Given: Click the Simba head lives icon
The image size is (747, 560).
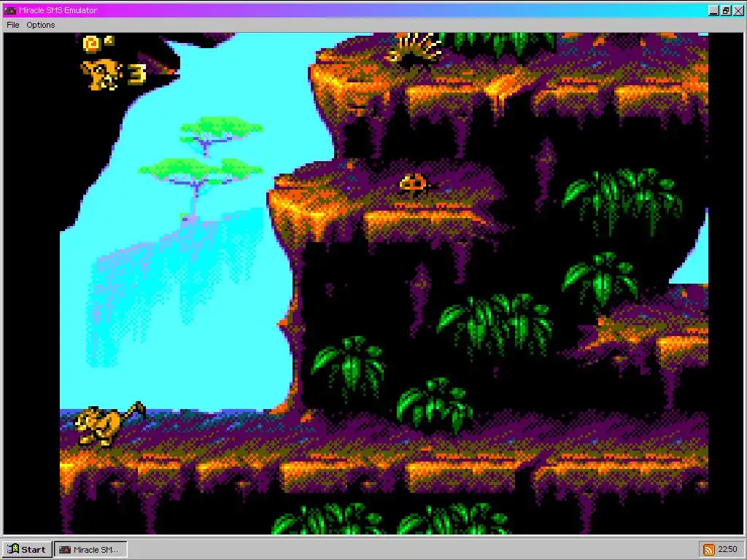Looking at the screenshot, I should (x=101, y=74).
